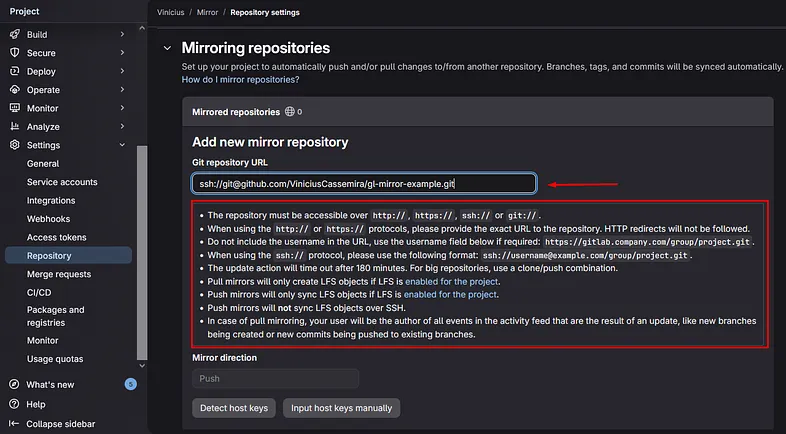The height and width of the screenshot is (434, 786).
Task: Collapse the Mirroring repositories section chevron
Action: pos(167,48)
